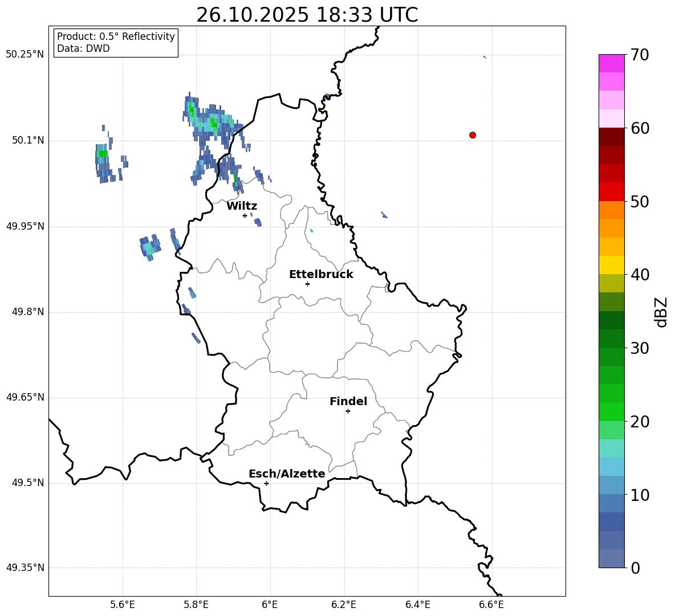The image size is (675, 616).
Task: Click the Findel station cross marker
Action: pos(348,411)
